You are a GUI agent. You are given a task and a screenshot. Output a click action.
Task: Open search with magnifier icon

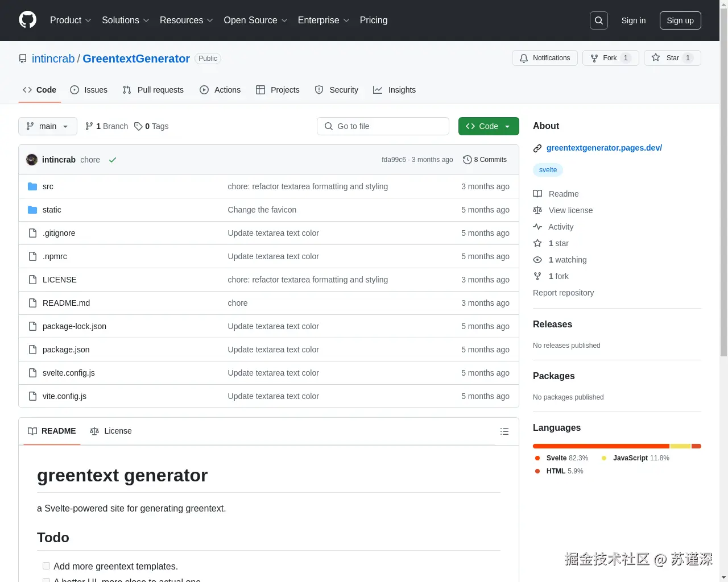click(x=598, y=20)
